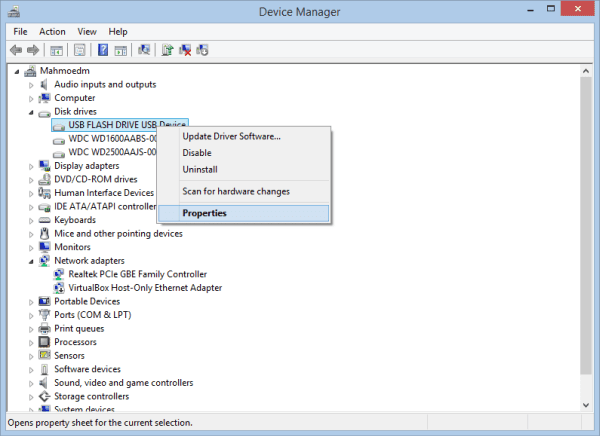Click the Uninstall device toolbar icon
This screenshot has width=600, height=436.
click(185, 50)
